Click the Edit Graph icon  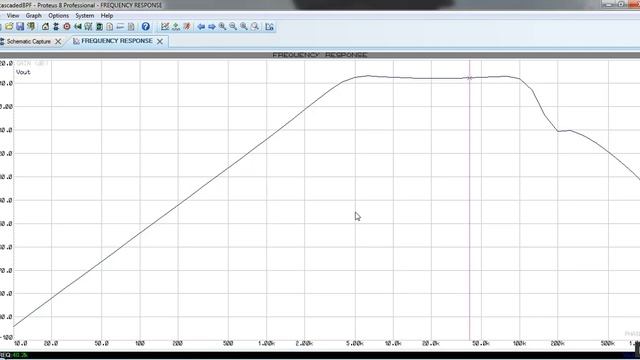[165, 27]
